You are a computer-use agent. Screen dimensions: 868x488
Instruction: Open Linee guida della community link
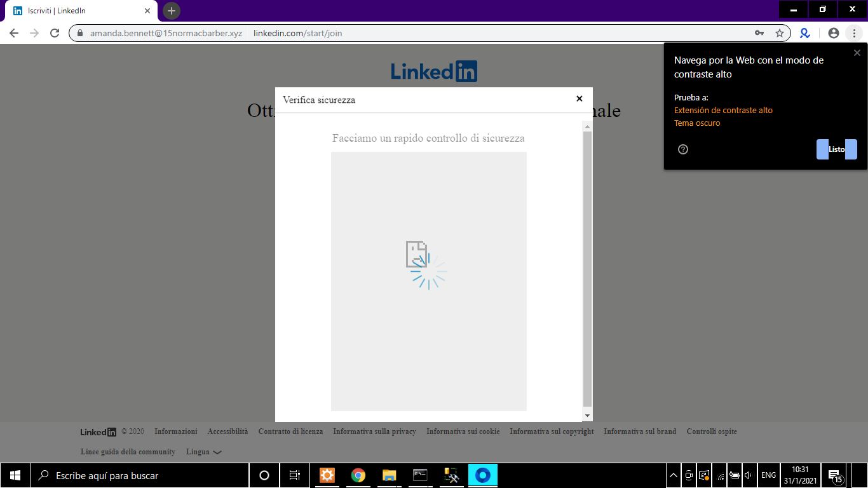coord(128,452)
